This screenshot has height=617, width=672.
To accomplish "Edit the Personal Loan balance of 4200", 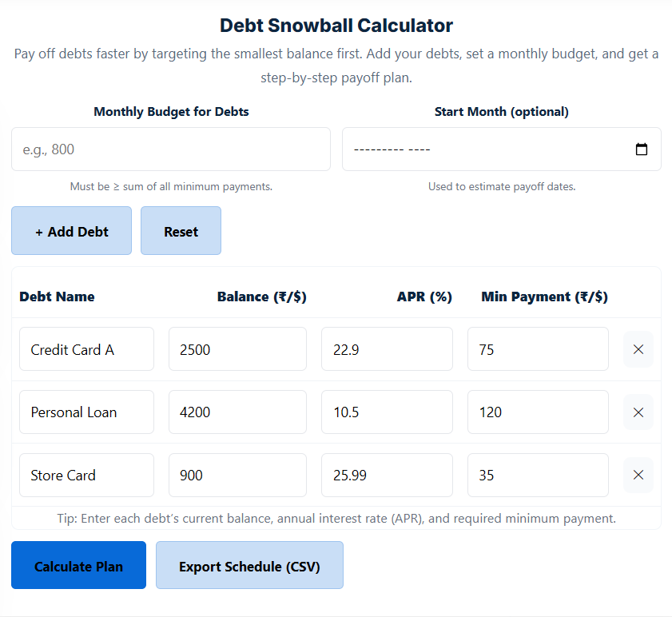I will tap(237, 412).
